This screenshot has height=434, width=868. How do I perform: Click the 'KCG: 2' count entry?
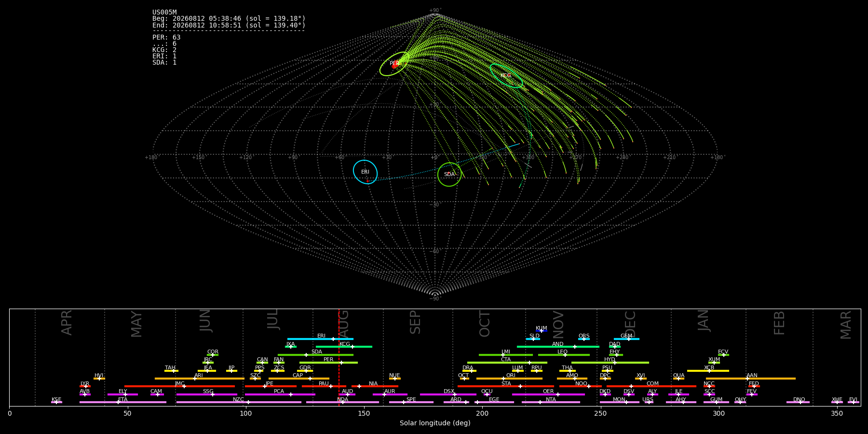point(164,50)
